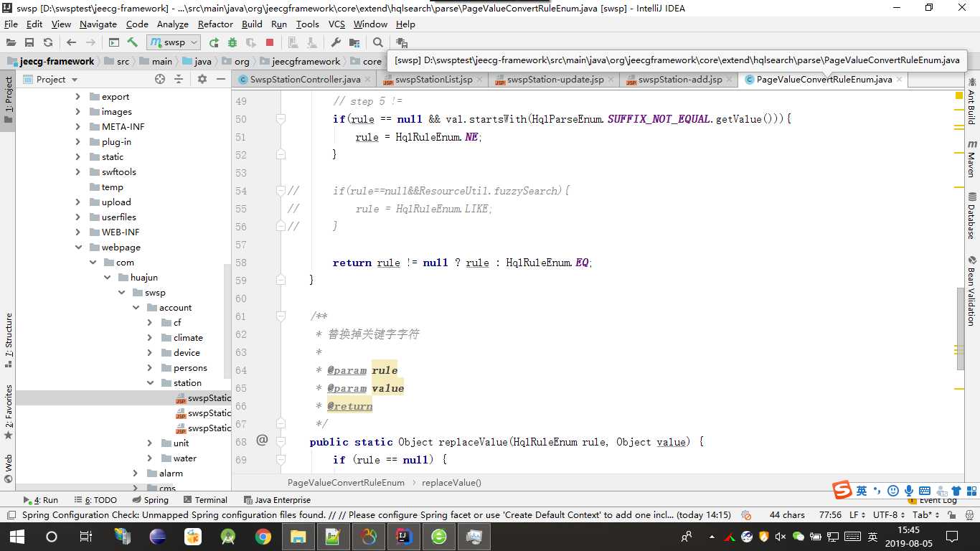The image size is (980, 551).
Task: Click the lock read-only status icon
Action: (x=951, y=514)
